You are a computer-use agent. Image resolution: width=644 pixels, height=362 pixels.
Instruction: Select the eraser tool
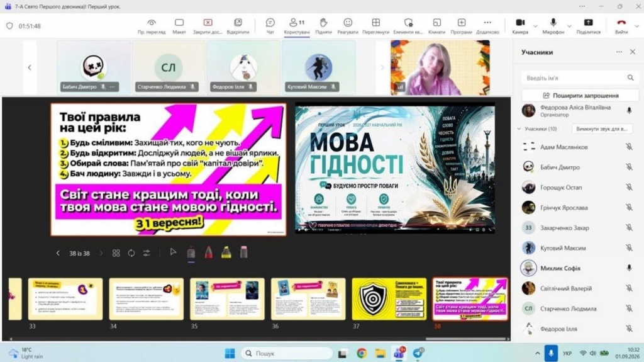243,252
